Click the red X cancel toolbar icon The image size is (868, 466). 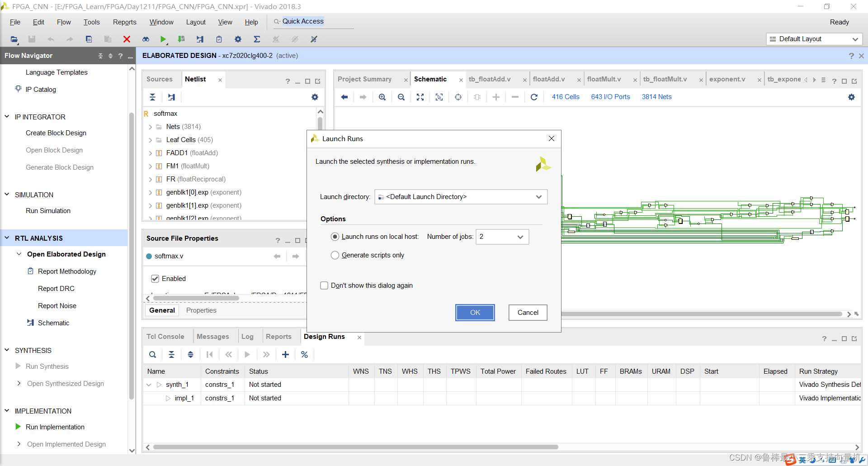point(127,39)
